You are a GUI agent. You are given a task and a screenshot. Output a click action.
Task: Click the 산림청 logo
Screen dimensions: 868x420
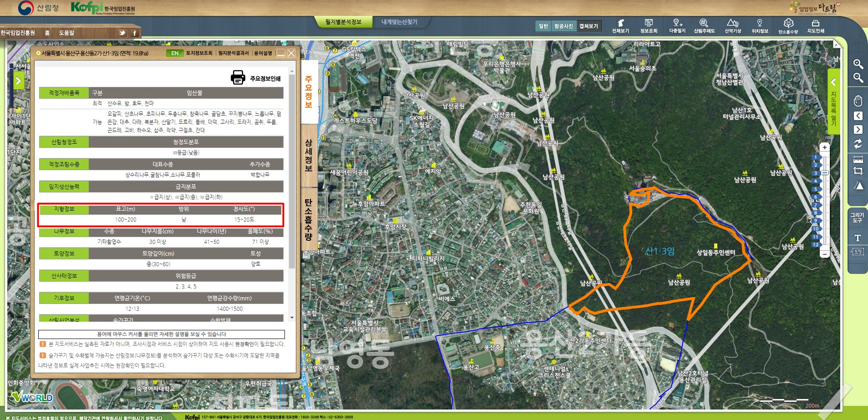39,8
